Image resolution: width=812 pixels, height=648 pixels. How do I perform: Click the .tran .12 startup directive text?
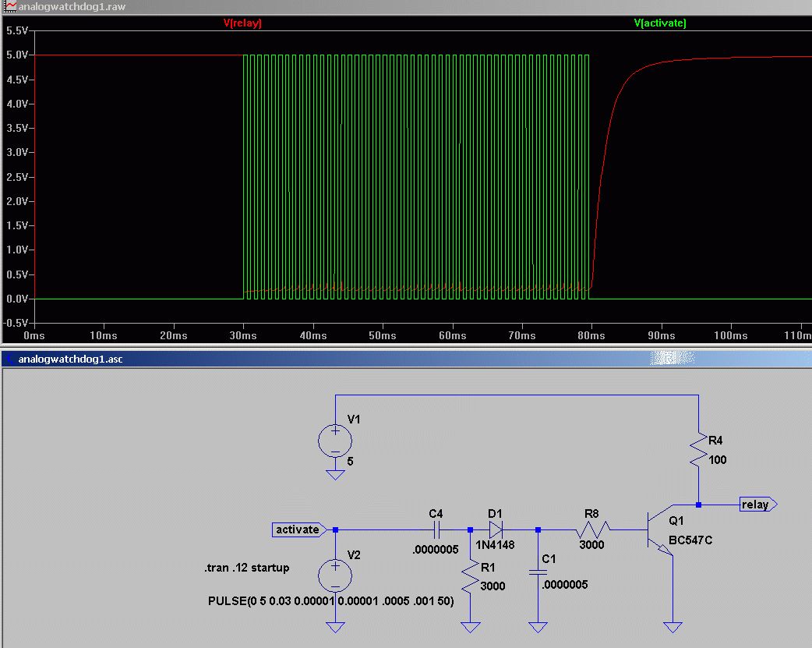tap(242, 568)
